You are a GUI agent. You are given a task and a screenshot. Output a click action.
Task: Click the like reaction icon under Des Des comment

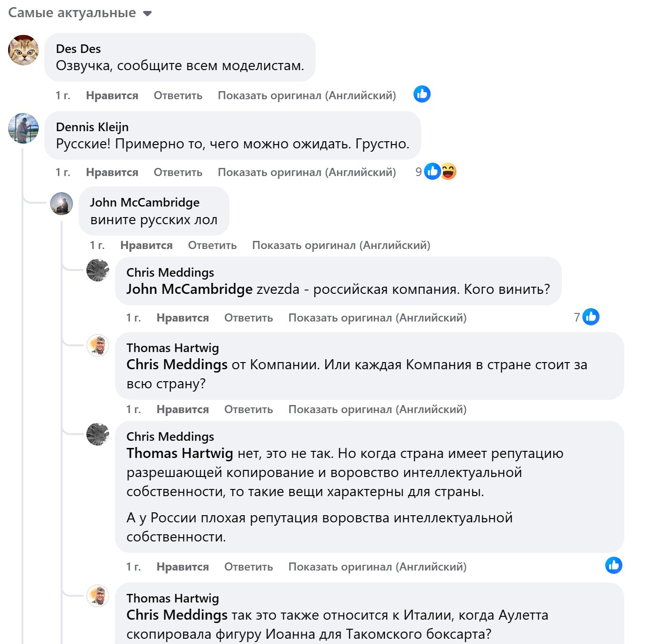click(x=422, y=94)
